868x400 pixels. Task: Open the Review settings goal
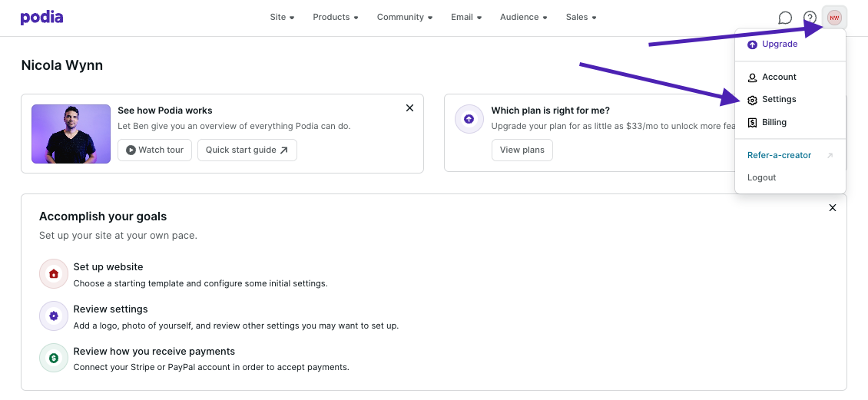click(111, 309)
